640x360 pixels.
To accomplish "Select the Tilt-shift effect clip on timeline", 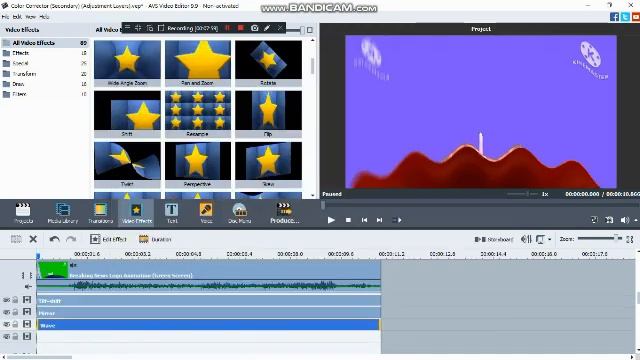I will 209,301.
